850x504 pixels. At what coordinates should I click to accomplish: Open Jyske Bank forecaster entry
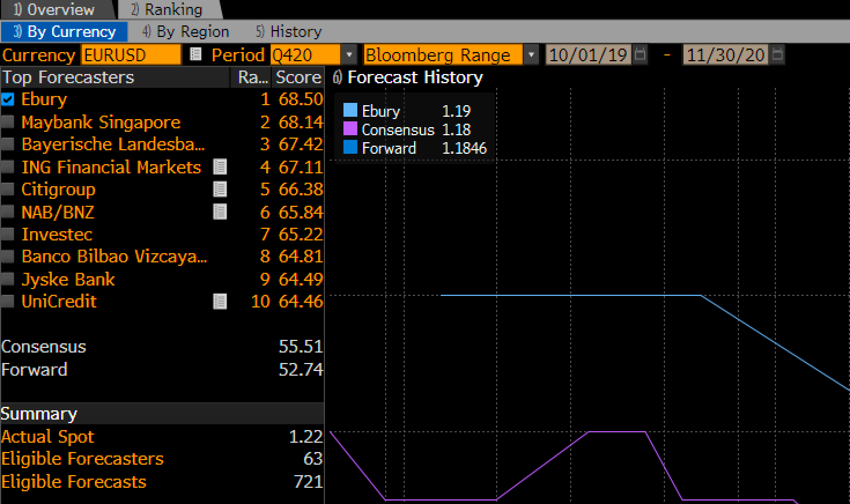click(x=68, y=279)
